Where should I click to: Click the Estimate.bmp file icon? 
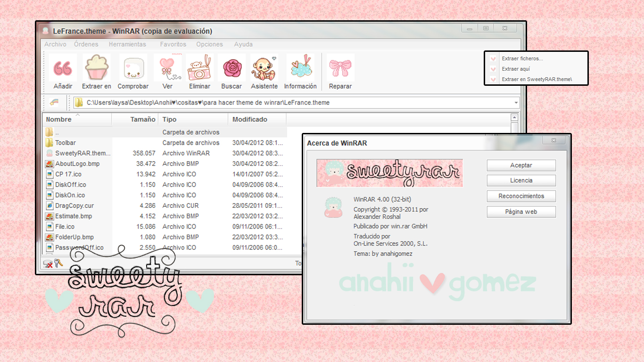49,216
